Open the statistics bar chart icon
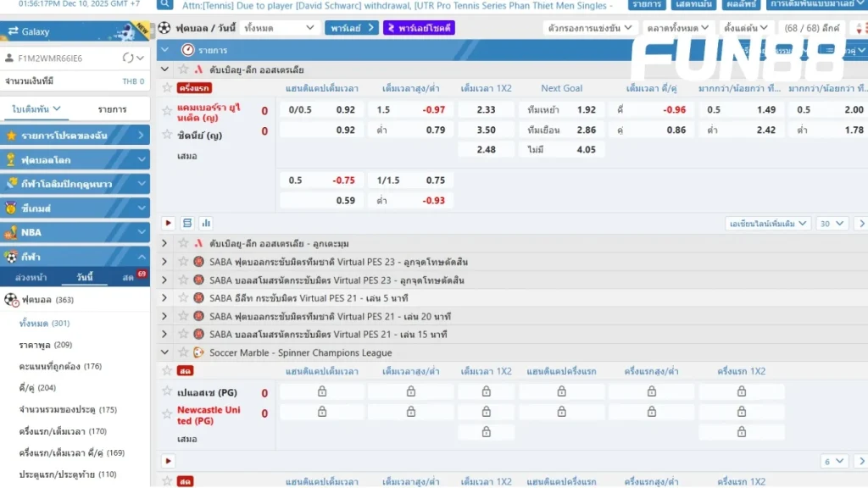This screenshot has width=868, height=488. [205, 224]
